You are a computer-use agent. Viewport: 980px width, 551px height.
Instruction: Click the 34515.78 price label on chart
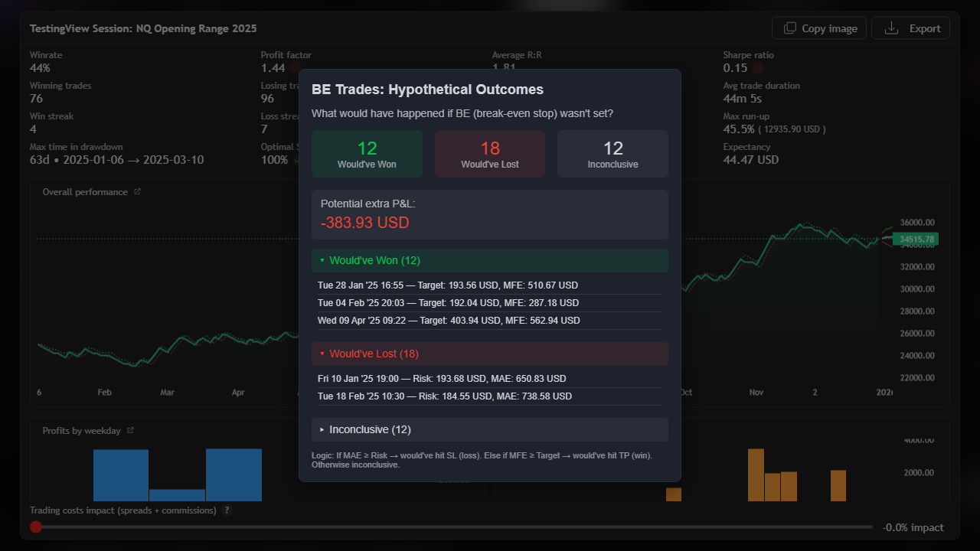(x=916, y=240)
